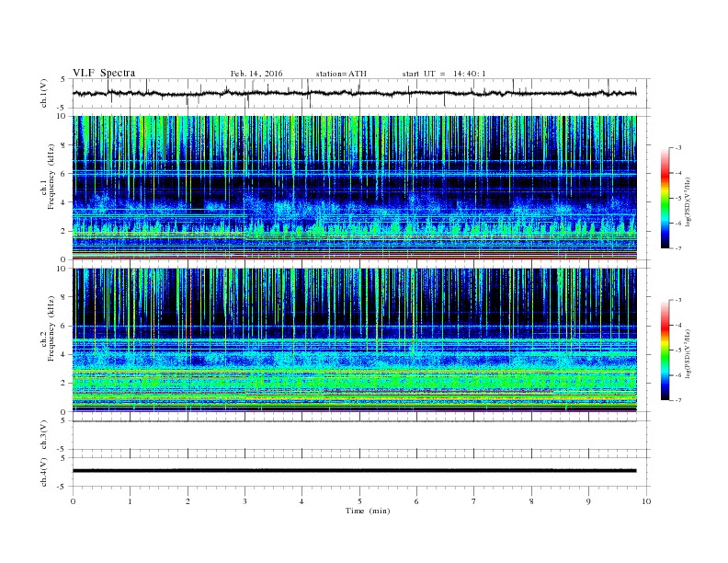The image size is (728, 563).
Task: Click the "-3" tick on the ch.1 colorbar
Action: pyautogui.click(x=678, y=148)
